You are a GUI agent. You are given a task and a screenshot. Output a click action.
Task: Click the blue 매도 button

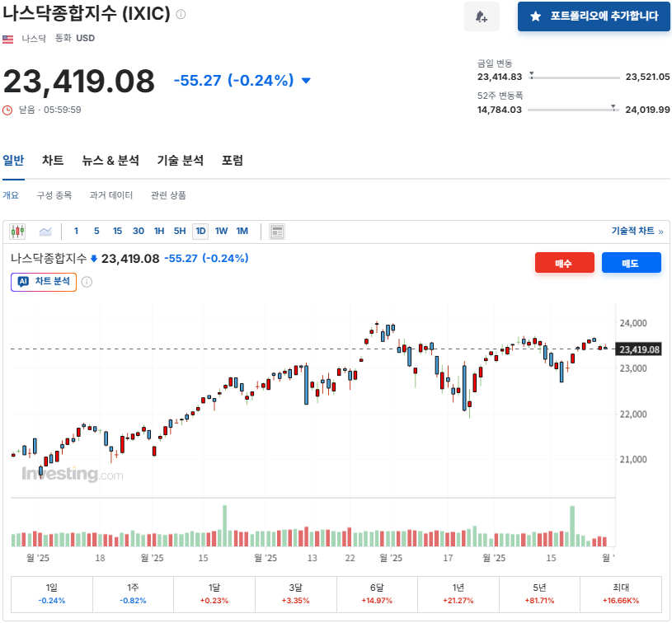pyautogui.click(x=631, y=263)
